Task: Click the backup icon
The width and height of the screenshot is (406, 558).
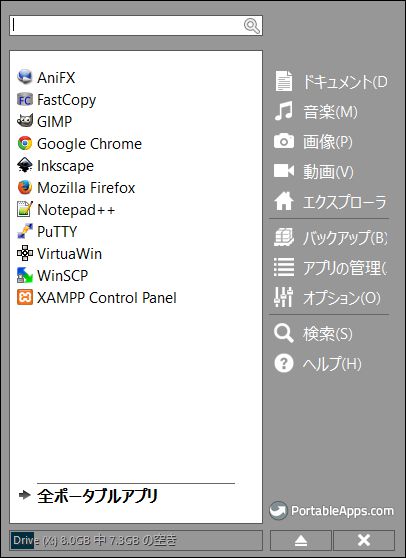Action: coord(284,237)
